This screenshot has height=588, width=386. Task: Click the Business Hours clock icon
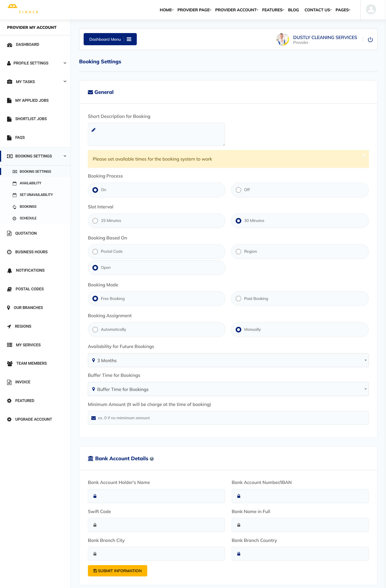click(9, 252)
